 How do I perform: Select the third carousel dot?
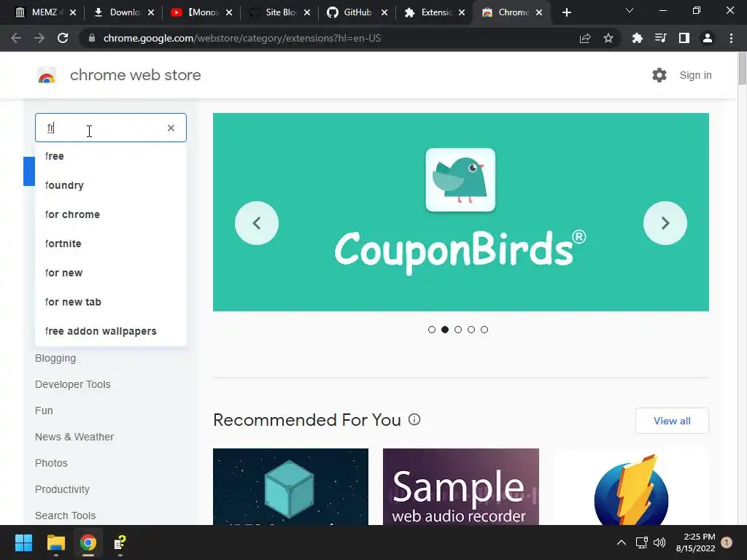(458, 330)
